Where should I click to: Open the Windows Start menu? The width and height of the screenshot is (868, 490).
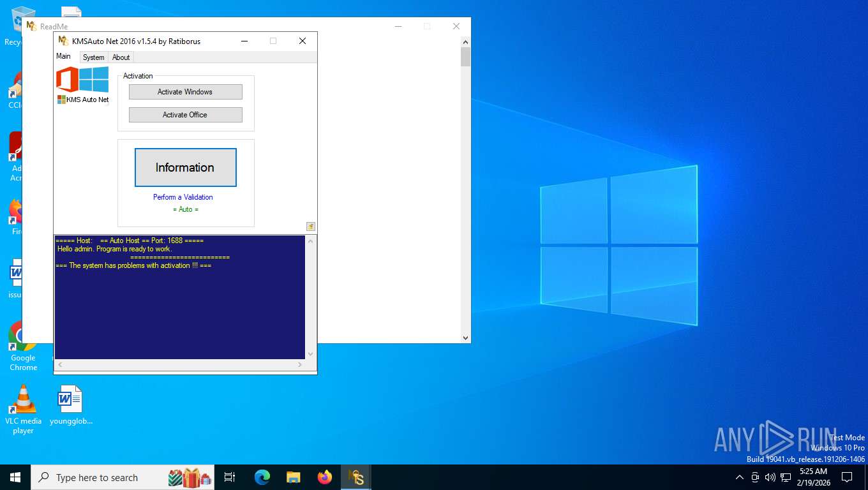coord(15,477)
